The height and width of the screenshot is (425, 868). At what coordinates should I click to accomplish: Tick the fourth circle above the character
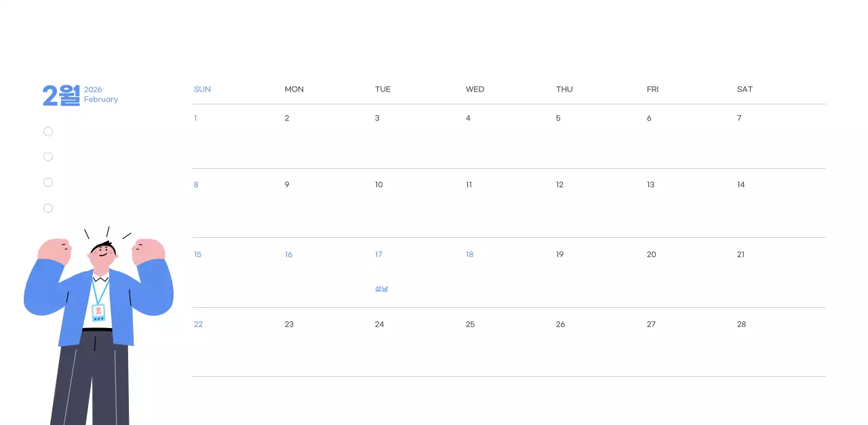48,208
